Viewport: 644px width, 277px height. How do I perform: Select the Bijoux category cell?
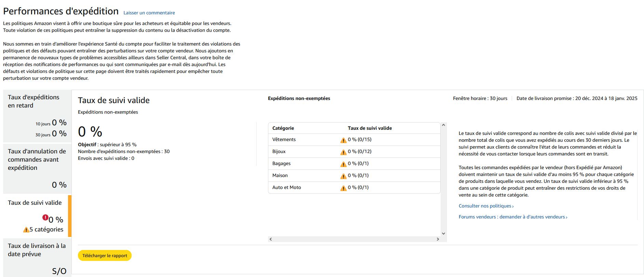point(279,151)
